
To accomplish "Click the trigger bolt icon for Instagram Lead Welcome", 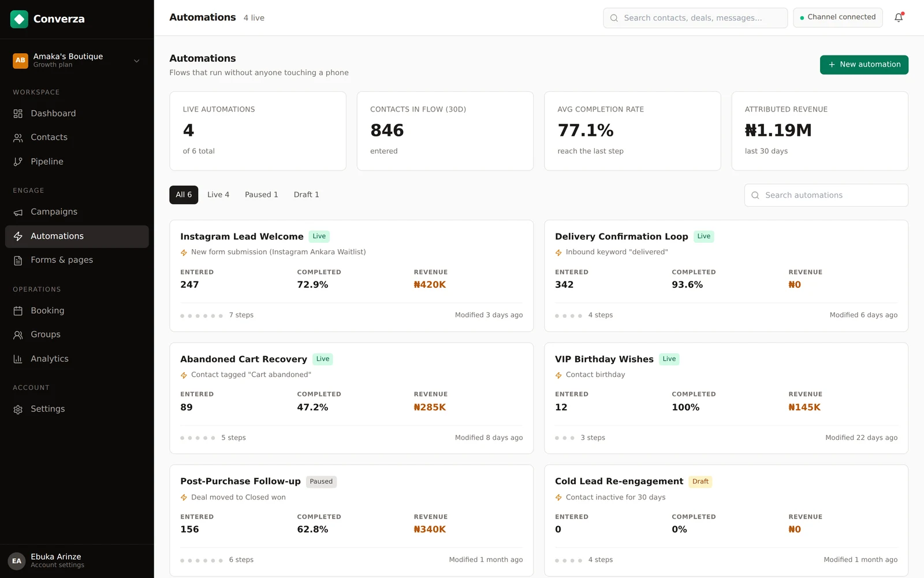I will click(x=184, y=253).
